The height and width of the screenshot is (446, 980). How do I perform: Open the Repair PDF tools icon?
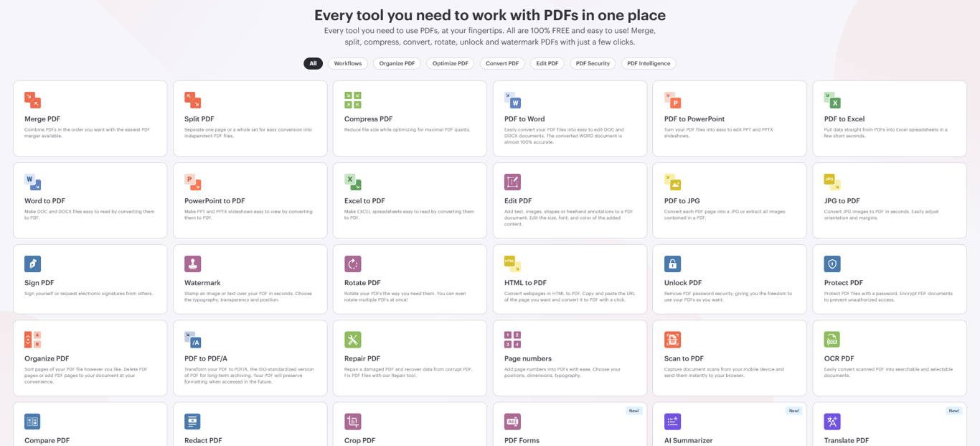(352, 339)
